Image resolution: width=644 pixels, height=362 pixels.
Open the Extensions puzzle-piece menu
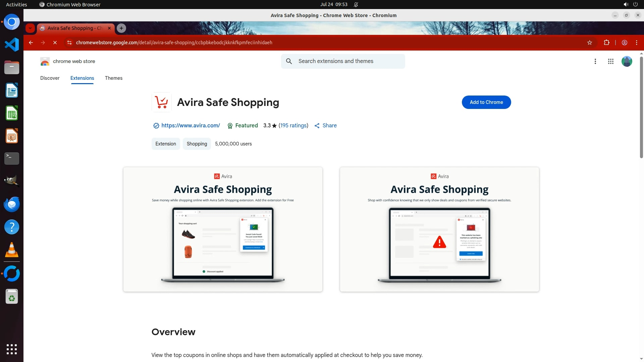[x=606, y=43]
